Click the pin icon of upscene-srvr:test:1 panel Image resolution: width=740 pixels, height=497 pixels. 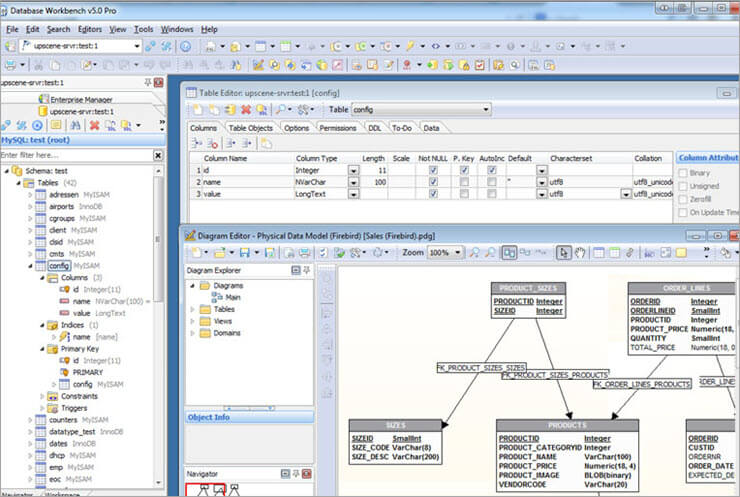(x=148, y=83)
